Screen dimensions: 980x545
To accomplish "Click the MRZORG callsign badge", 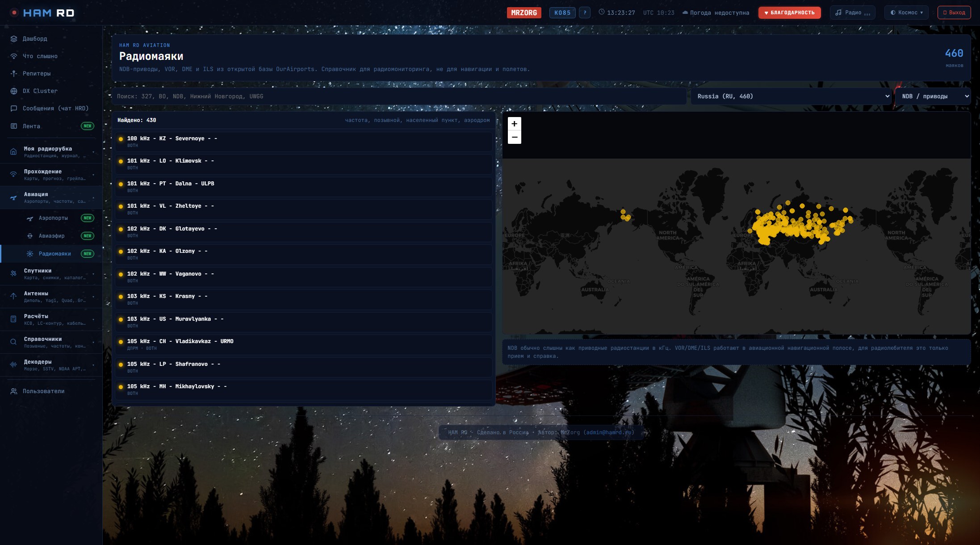I will [524, 13].
